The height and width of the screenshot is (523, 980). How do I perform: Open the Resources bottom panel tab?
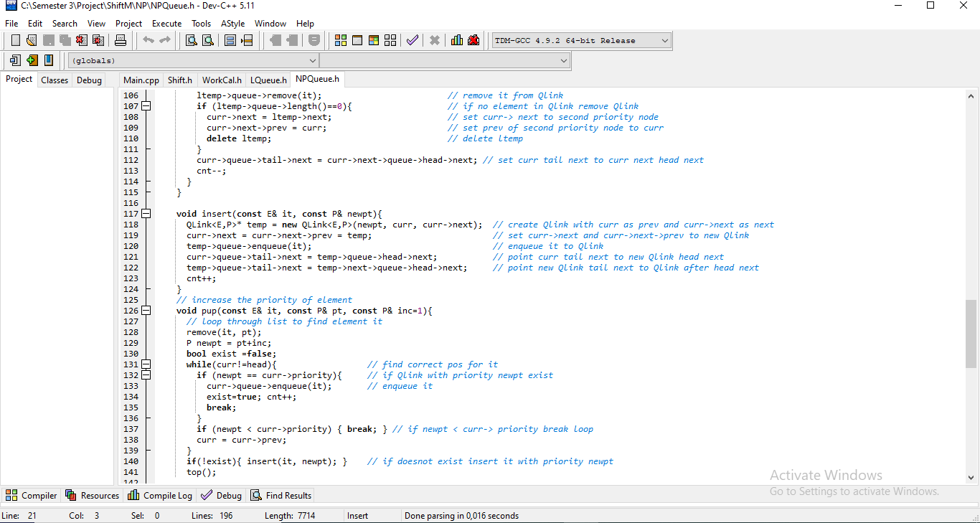(x=93, y=495)
